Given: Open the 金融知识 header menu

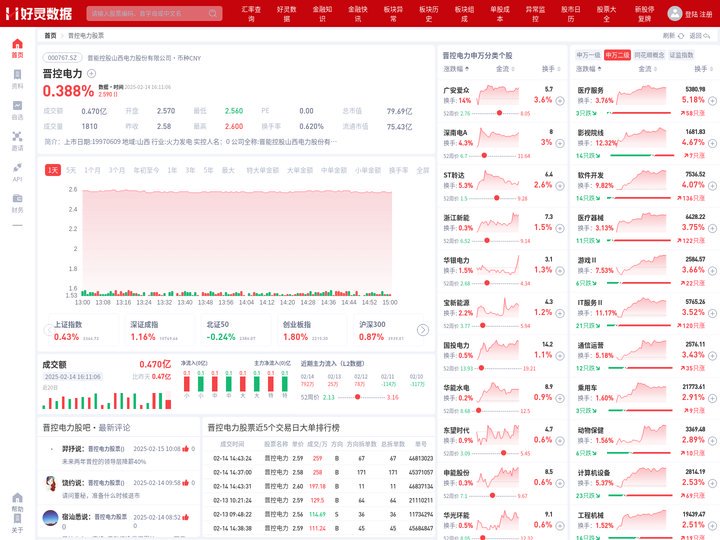Looking at the screenshot, I should click(x=322, y=14).
